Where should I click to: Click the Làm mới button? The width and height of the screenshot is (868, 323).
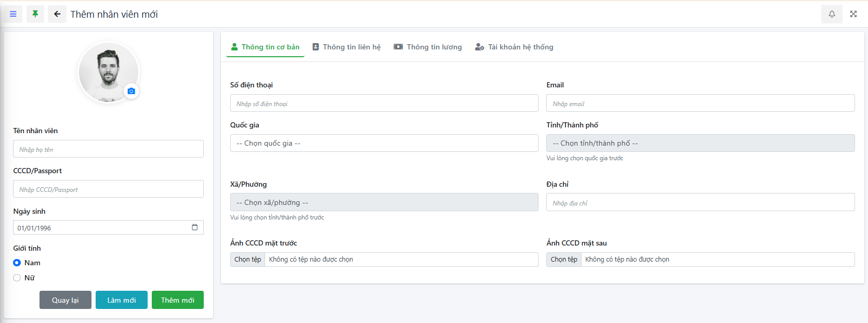(x=122, y=300)
